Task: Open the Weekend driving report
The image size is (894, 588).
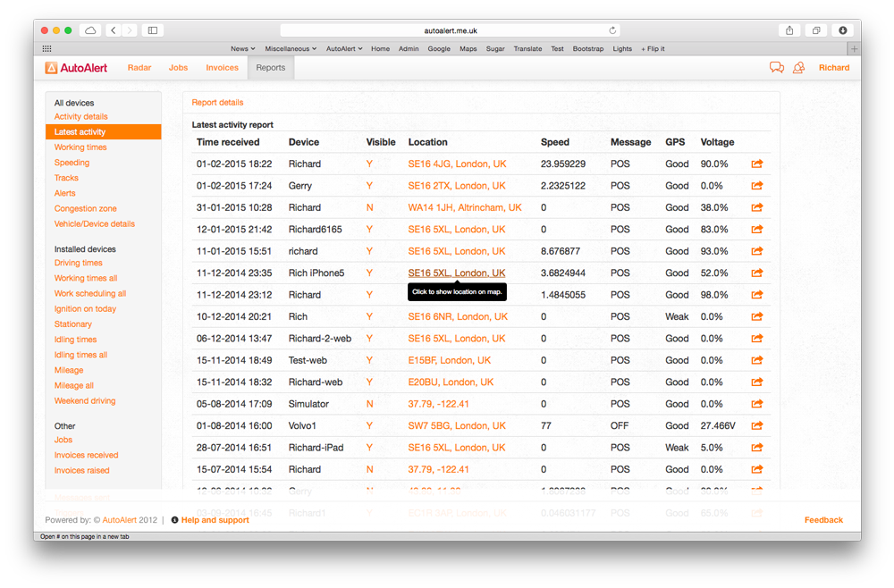Action: pos(85,401)
